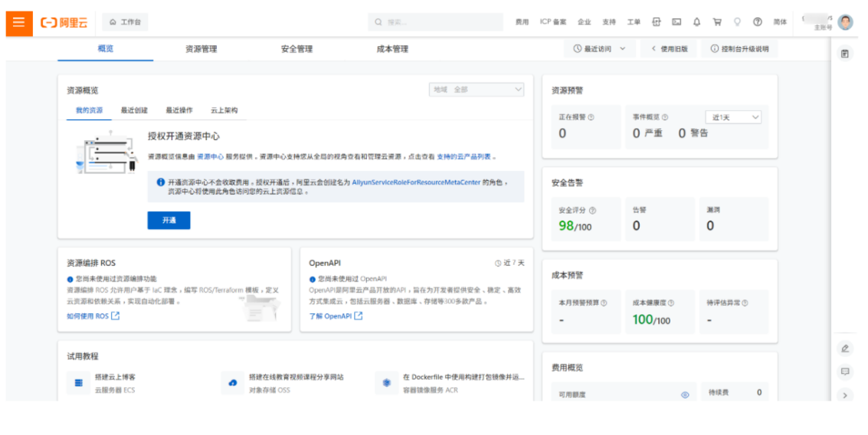Click the edit pencil icon in right sidebar
Image resolution: width=868 pixels, height=435 pixels.
(x=845, y=348)
